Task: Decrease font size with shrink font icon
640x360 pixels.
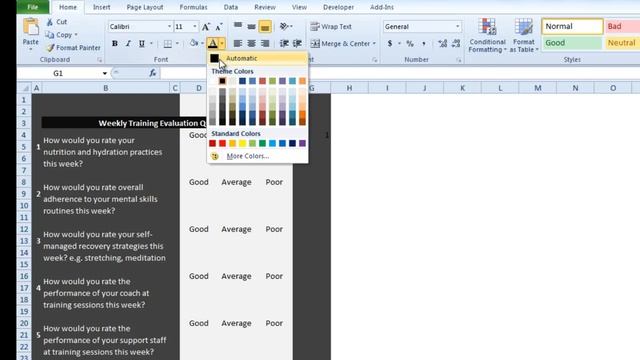Action: pos(219,27)
